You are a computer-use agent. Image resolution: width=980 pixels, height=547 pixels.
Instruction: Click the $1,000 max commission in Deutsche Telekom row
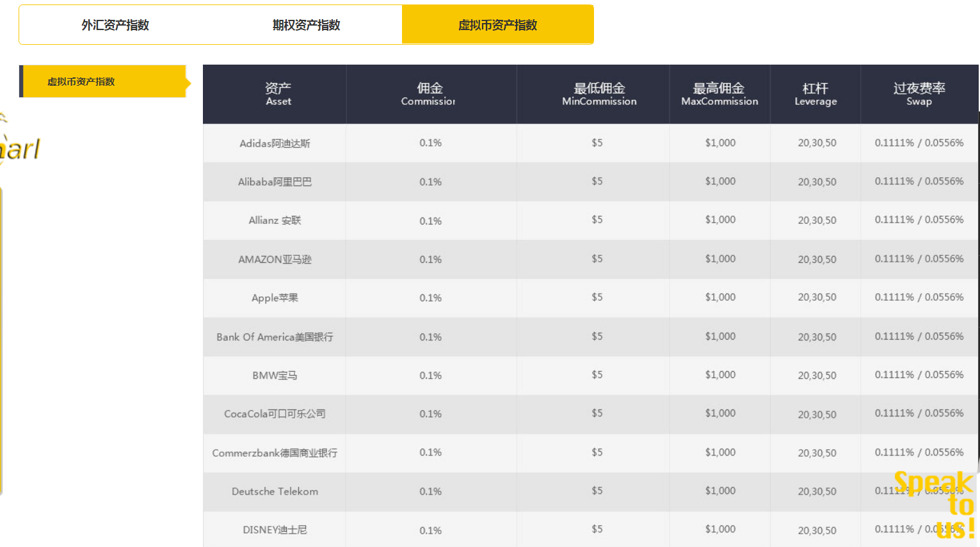tap(720, 490)
